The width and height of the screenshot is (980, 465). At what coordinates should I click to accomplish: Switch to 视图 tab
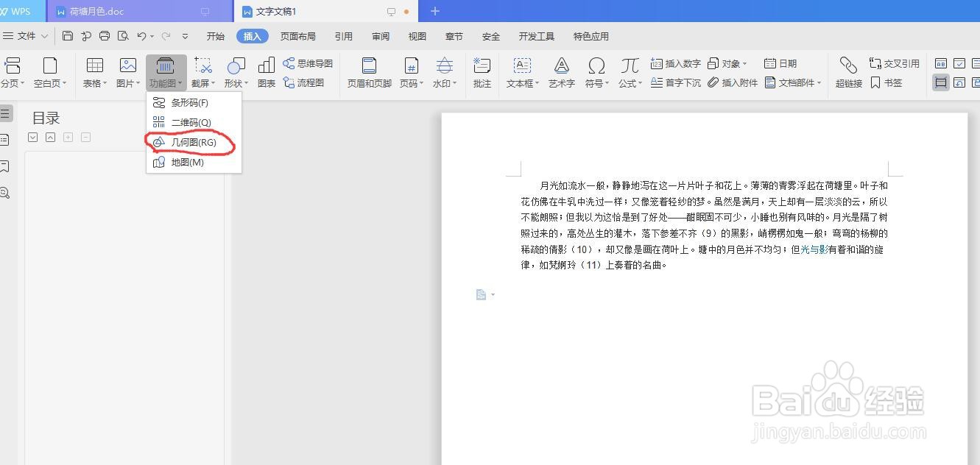click(x=417, y=36)
